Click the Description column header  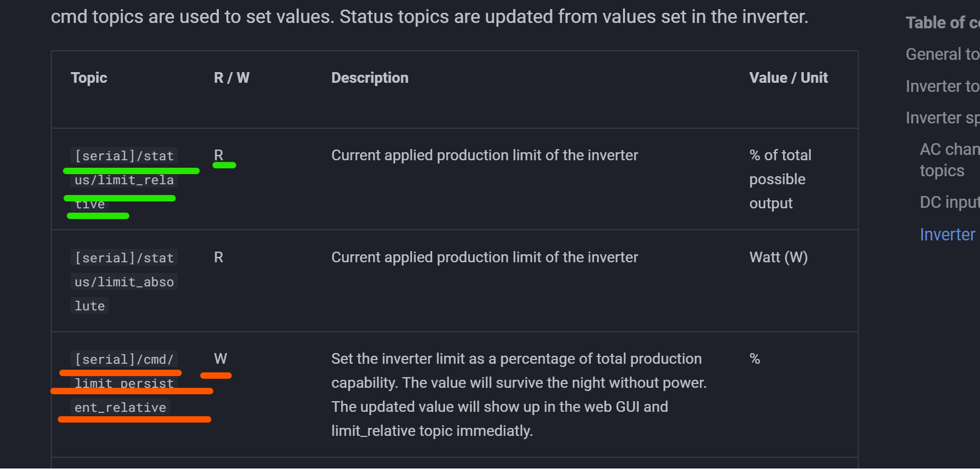pos(370,78)
